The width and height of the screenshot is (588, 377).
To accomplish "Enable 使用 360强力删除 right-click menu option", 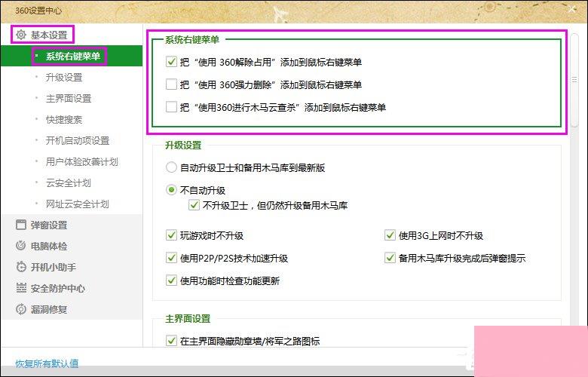I will (171, 84).
